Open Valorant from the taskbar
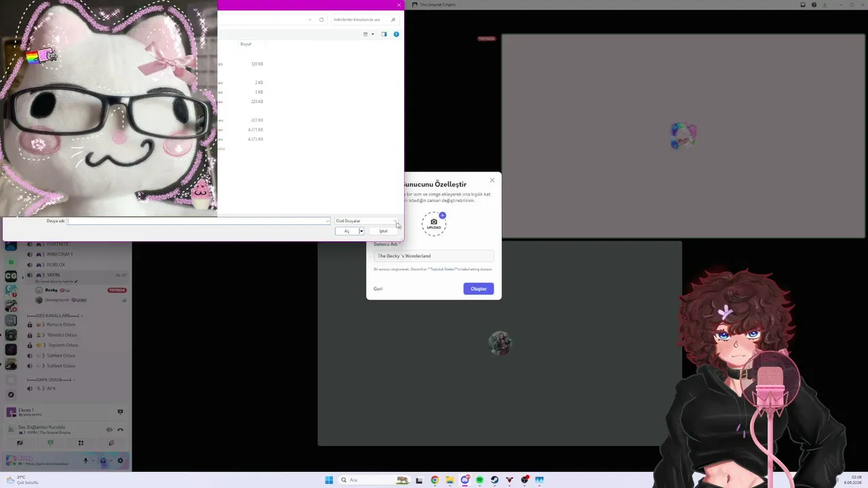The height and width of the screenshot is (488, 868). pos(509,480)
